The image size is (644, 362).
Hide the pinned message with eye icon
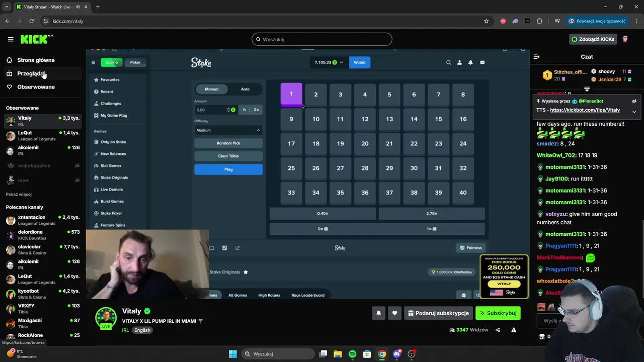(634, 101)
